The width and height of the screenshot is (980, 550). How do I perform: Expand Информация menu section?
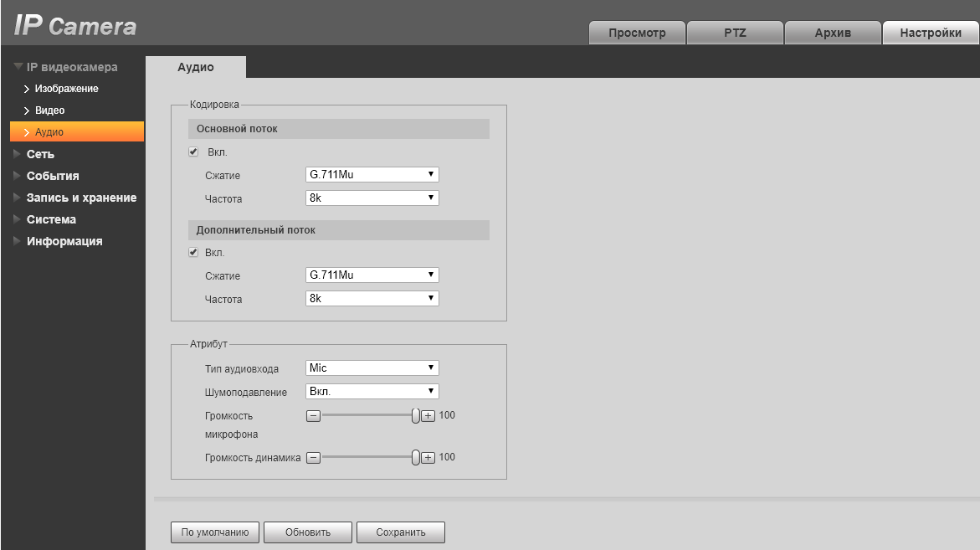click(x=58, y=241)
